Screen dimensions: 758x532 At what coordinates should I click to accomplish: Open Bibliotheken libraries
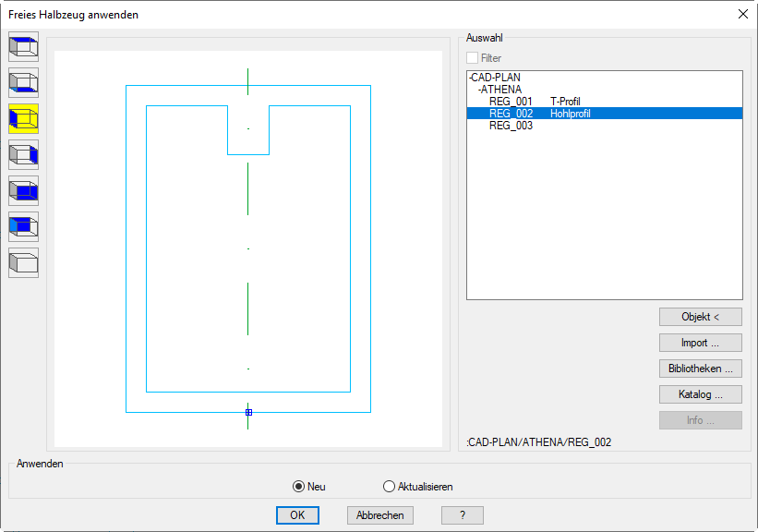[x=700, y=369]
